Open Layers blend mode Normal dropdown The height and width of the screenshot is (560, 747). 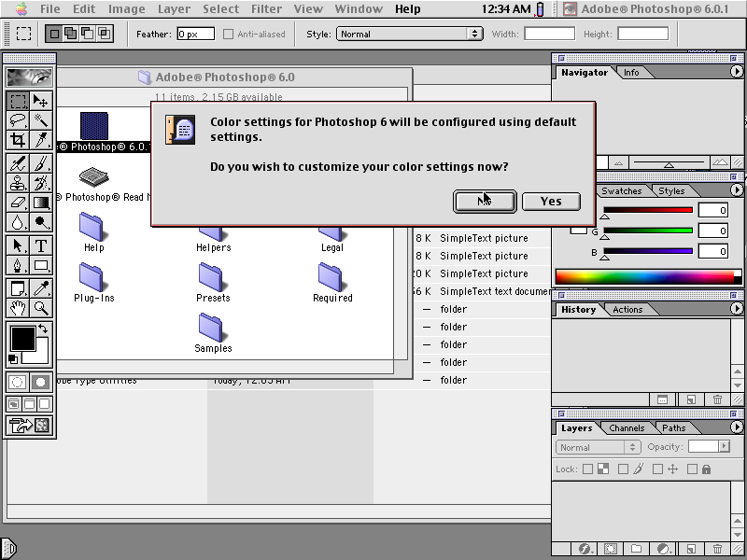point(598,447)
